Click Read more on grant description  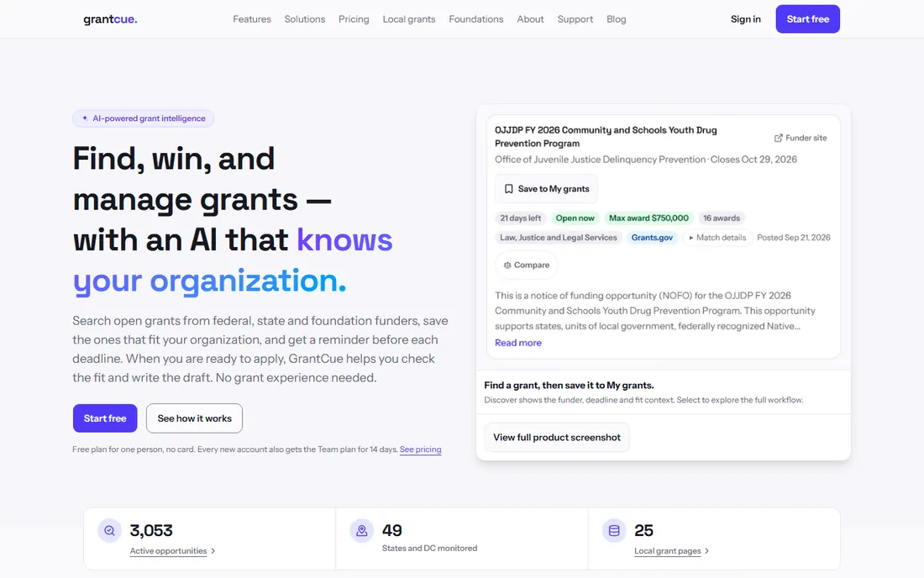518,343
